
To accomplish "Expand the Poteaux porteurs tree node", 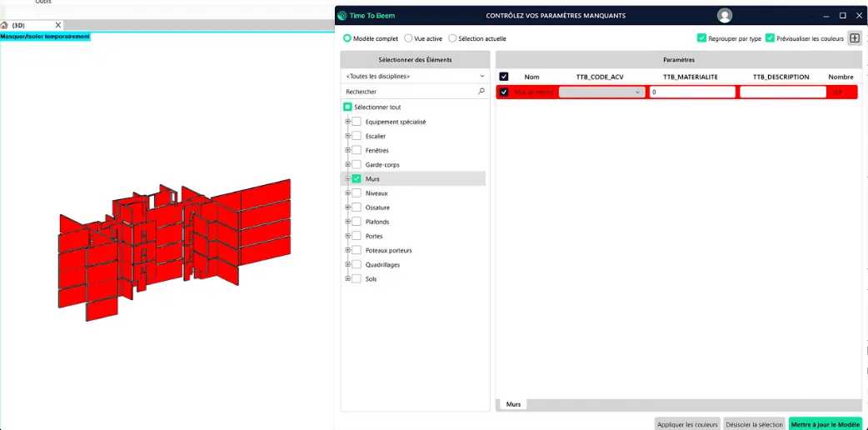I will [x=348, y=251].
